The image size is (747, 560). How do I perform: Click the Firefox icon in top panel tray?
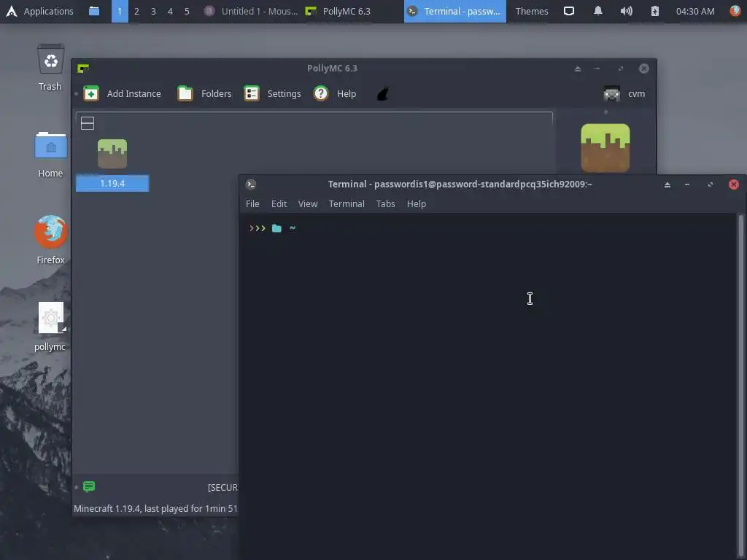coord(735,11)
